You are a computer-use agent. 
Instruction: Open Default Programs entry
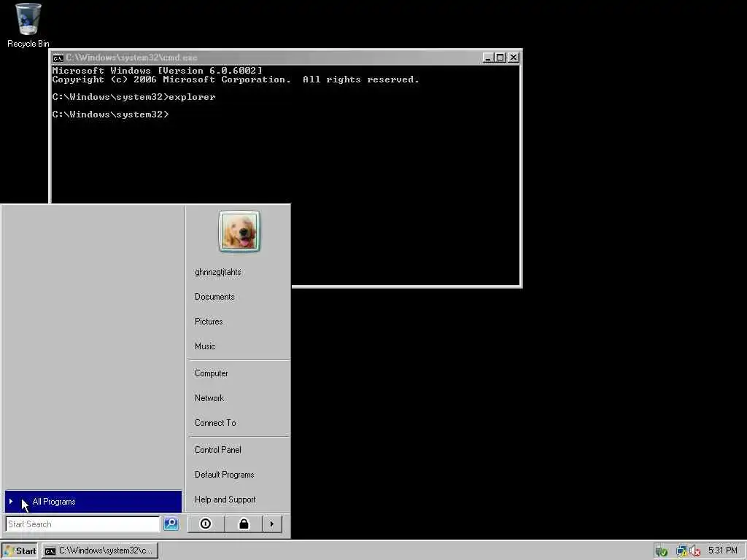(225, 475)
